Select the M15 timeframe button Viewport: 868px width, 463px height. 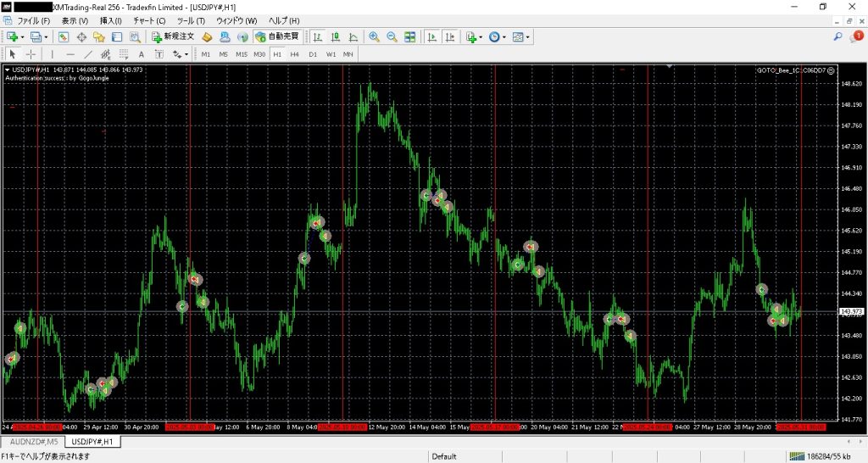point(242,54)
